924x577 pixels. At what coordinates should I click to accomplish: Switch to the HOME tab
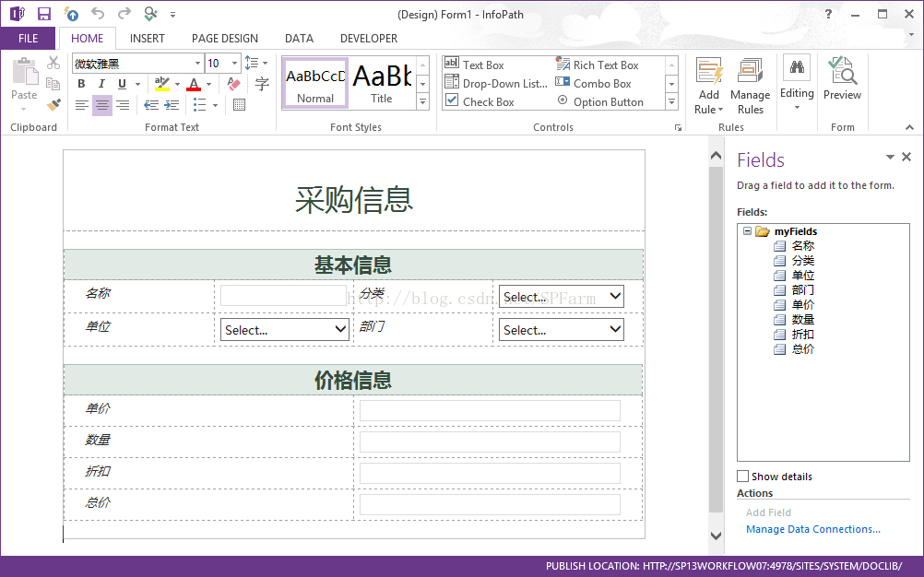88,39
